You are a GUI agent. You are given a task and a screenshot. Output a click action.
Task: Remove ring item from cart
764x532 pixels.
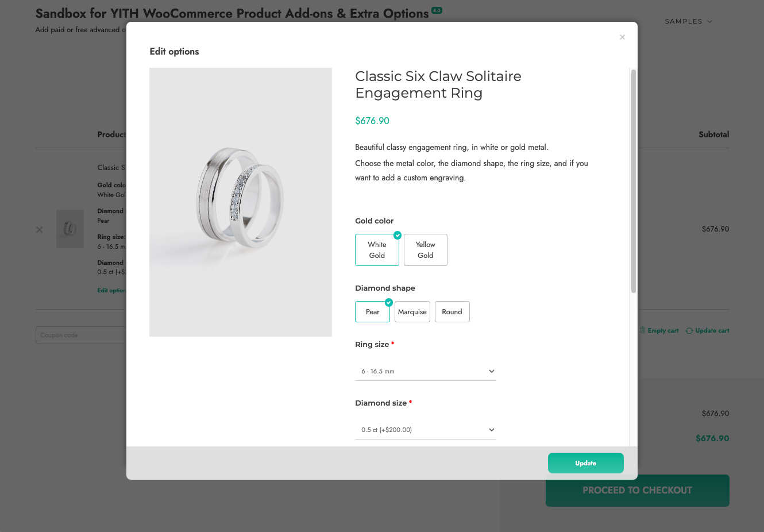pos(40,230)
